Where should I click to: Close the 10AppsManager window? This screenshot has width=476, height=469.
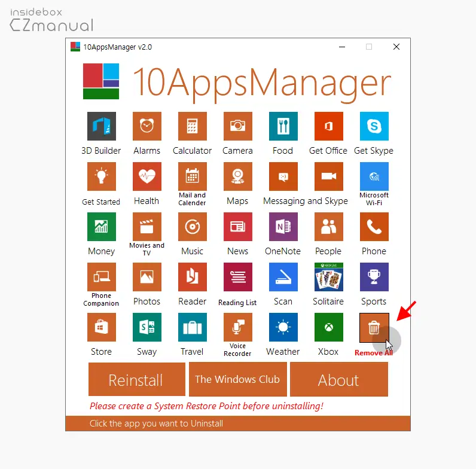tap(396, 47)
